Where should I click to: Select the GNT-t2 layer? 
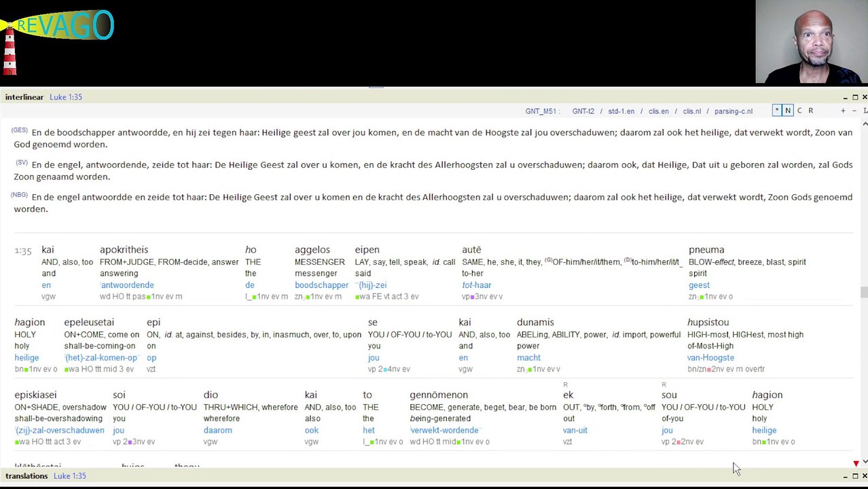583,111
